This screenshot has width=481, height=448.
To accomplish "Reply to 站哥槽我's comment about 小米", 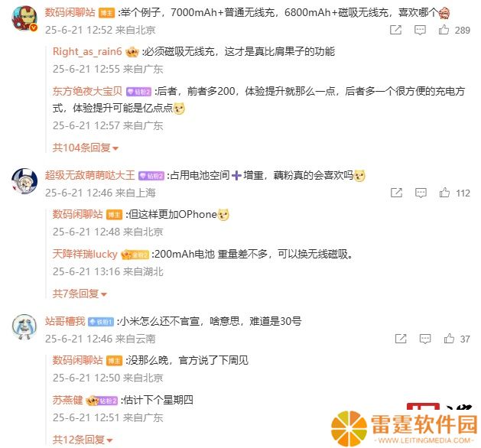I will (x=425, y=339).
